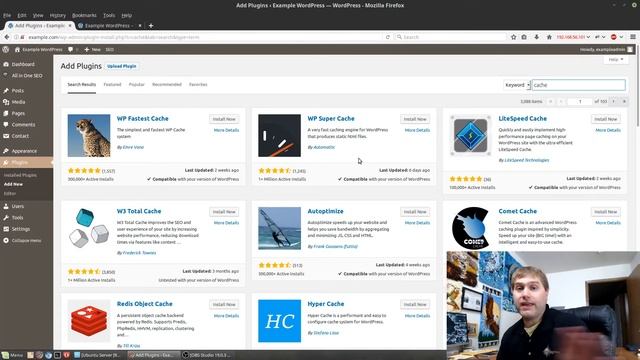The height and width of the screenshot is (360, 640).
Task: Open the Media library sidebar item
Action: click(x=18, y=102)
